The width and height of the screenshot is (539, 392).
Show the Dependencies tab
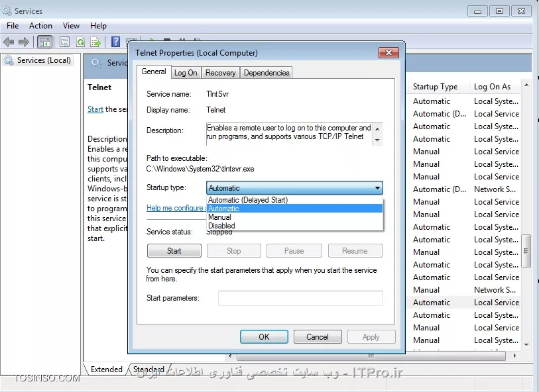pos(267,73)
